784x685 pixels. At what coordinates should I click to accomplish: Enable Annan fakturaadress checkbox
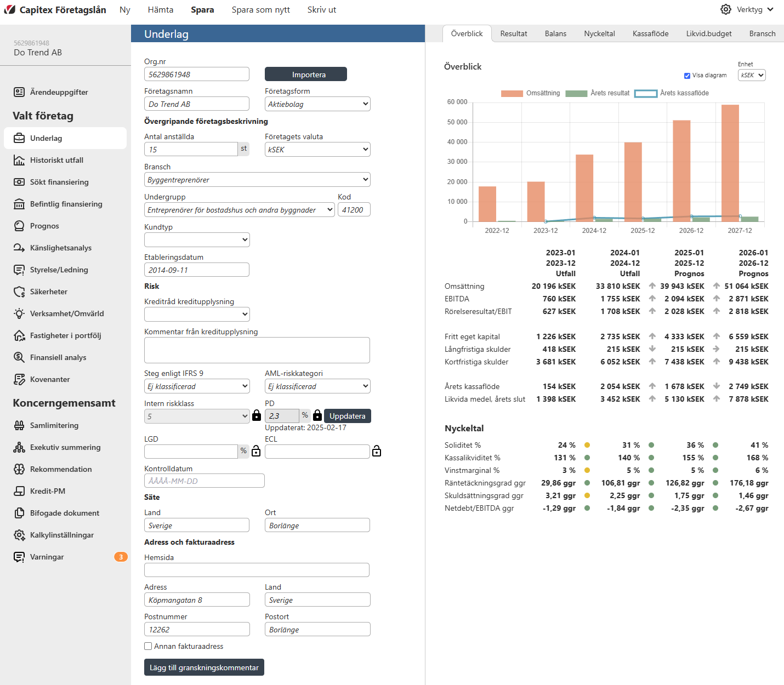click(x=148, y=646)
